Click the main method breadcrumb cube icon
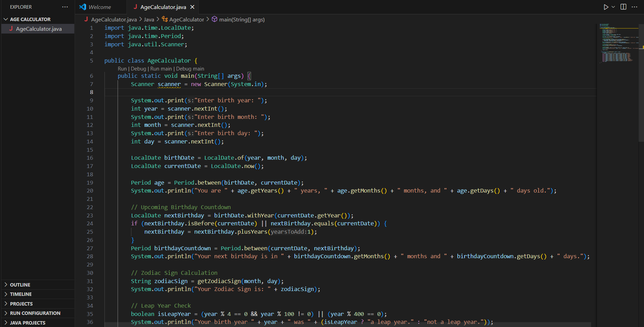The image size is (644, 327). tap(214, 19)
